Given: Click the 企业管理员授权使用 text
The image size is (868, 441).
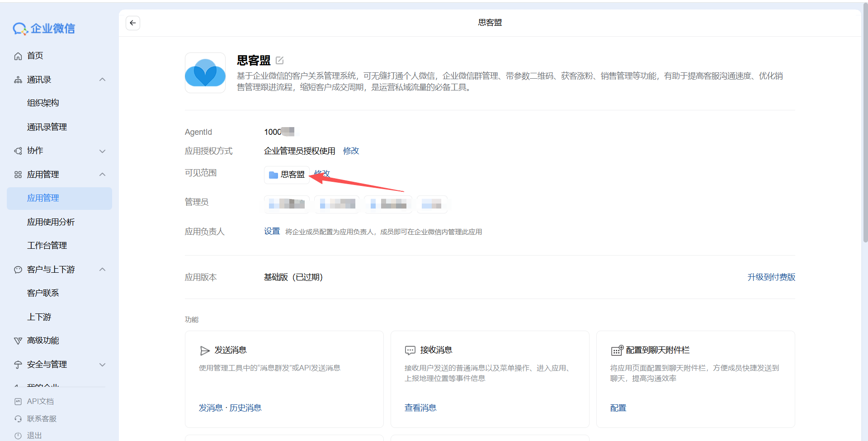Looking at the screenshot, I should (300, 151).
